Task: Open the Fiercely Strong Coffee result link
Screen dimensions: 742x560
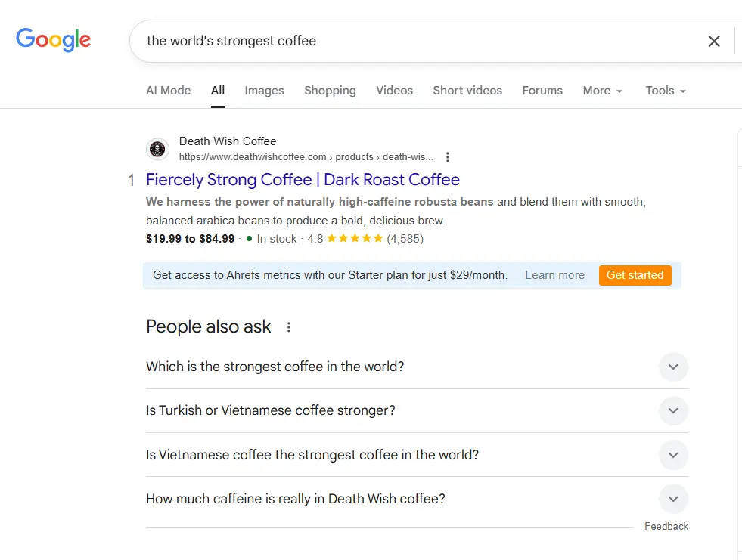Action: coord(303,180)
